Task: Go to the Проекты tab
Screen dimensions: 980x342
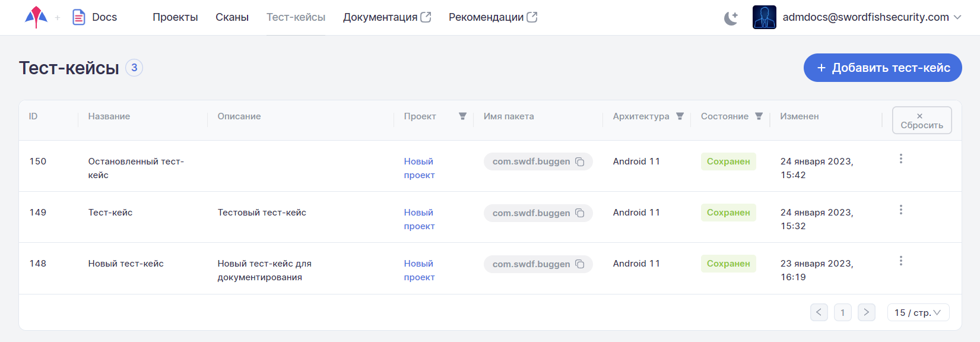Action: coord(175,17)
